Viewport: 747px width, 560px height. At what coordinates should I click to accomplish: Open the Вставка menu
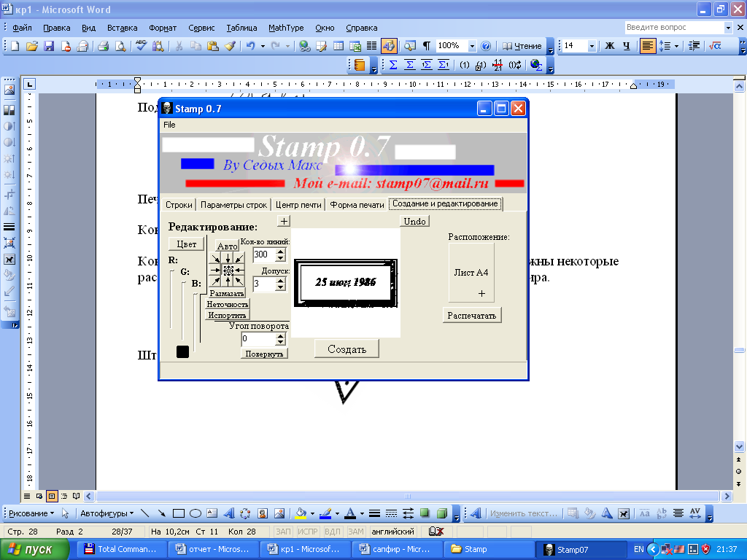pyautogui.click(x=122, y=28)
